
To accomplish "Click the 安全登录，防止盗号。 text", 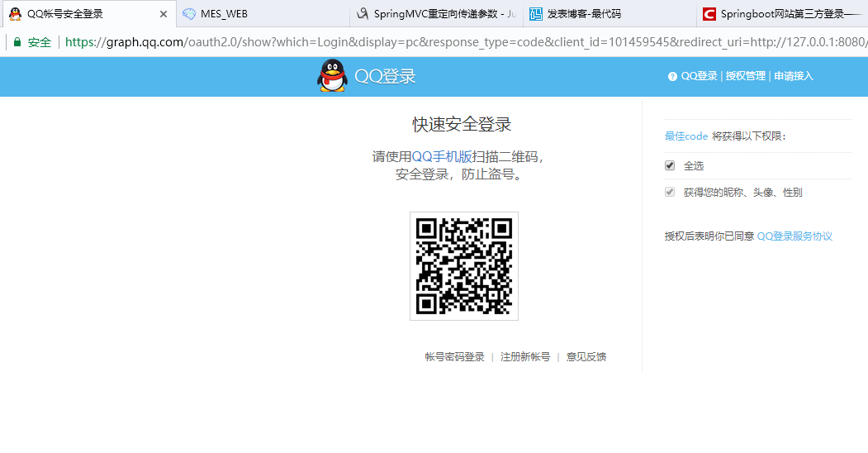I will click(x=459, y=174).
